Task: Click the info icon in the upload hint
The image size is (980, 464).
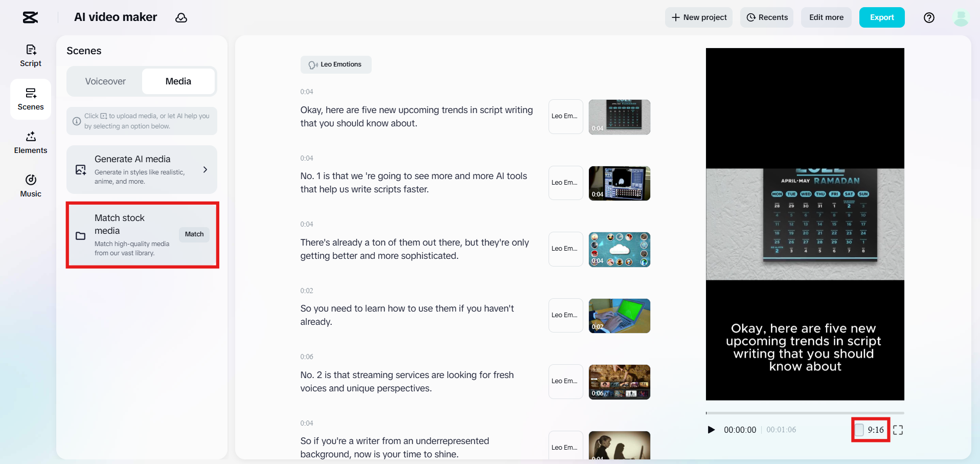Action: [x=77, y=121]
